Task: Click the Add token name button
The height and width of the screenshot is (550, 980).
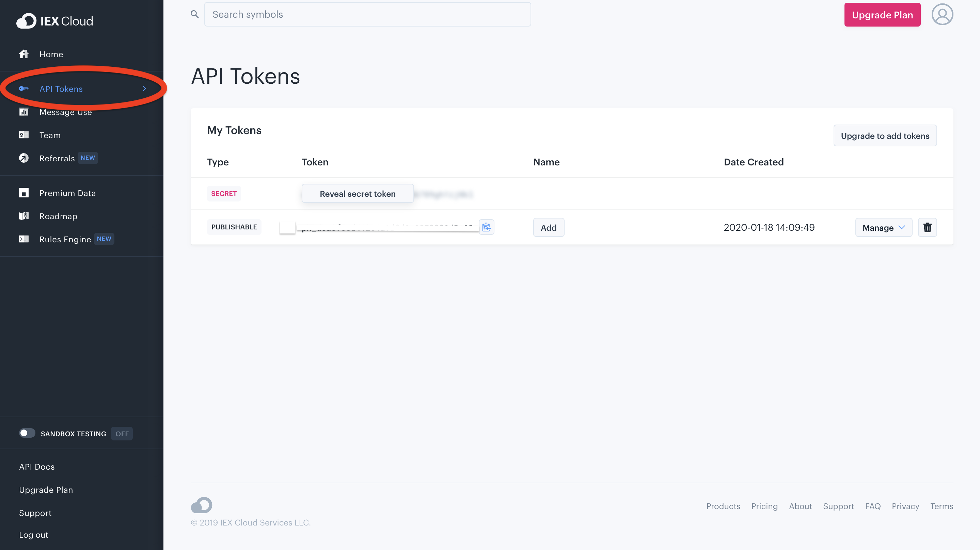Action: pyautogui.click(x=549, y=227)
